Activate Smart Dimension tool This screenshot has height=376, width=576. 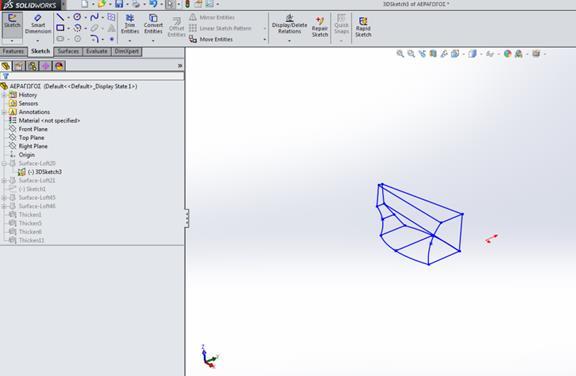pyautogui.click(x=38, y=24)
